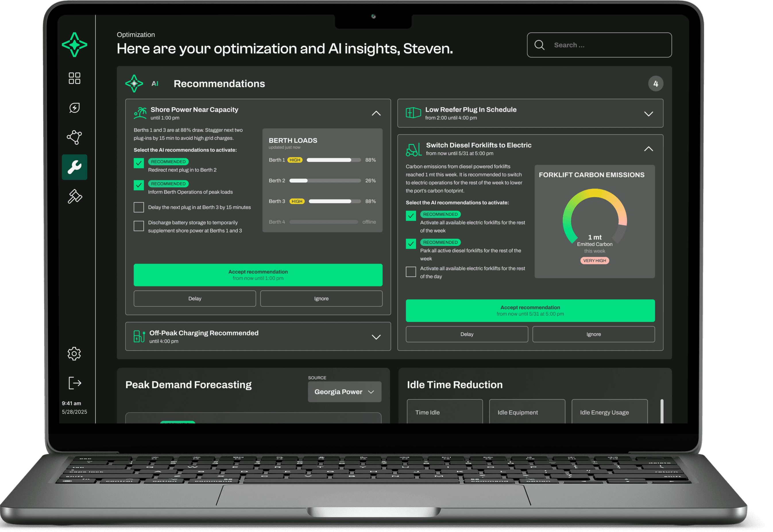Screen dimensions: 773x532
Task: Collapse Shore Power Near Capacity card
Action: pos(376,113)
